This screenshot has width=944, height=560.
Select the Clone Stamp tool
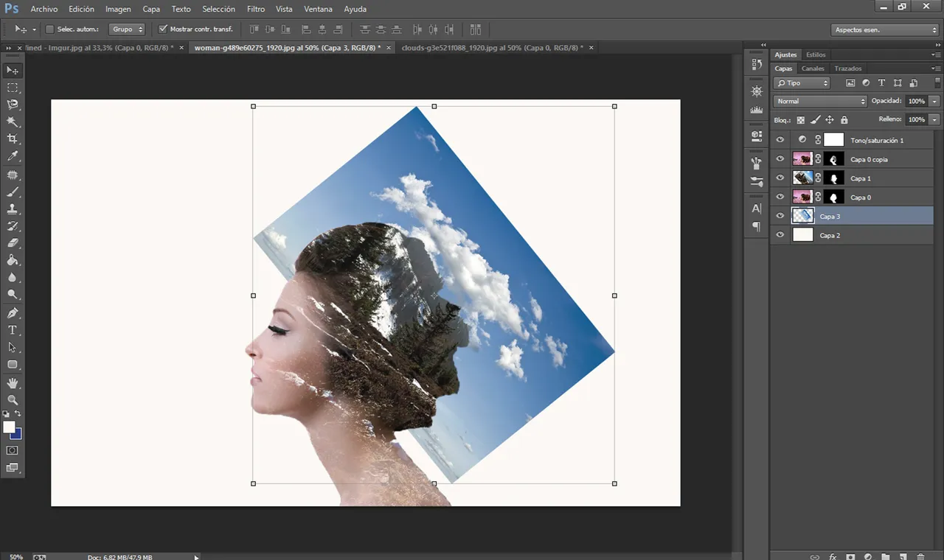pos(13,209)
